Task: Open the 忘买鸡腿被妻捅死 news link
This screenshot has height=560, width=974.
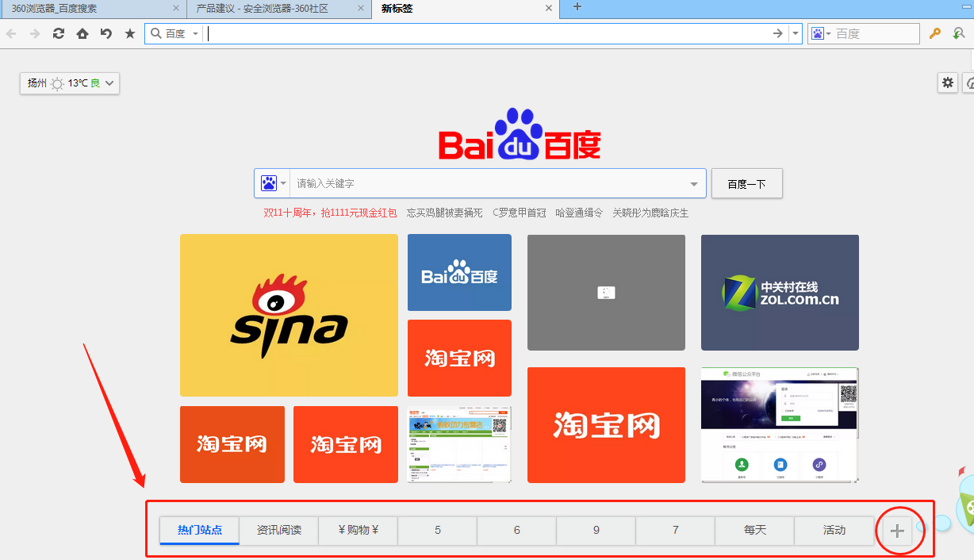Action: point(444,213)
